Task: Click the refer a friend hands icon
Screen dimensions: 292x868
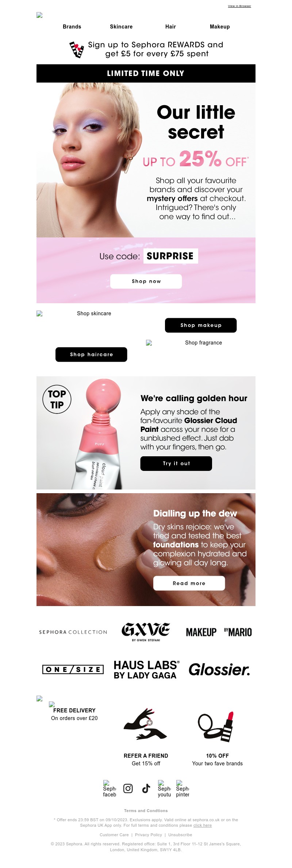Action: click(x=145, y=724)
